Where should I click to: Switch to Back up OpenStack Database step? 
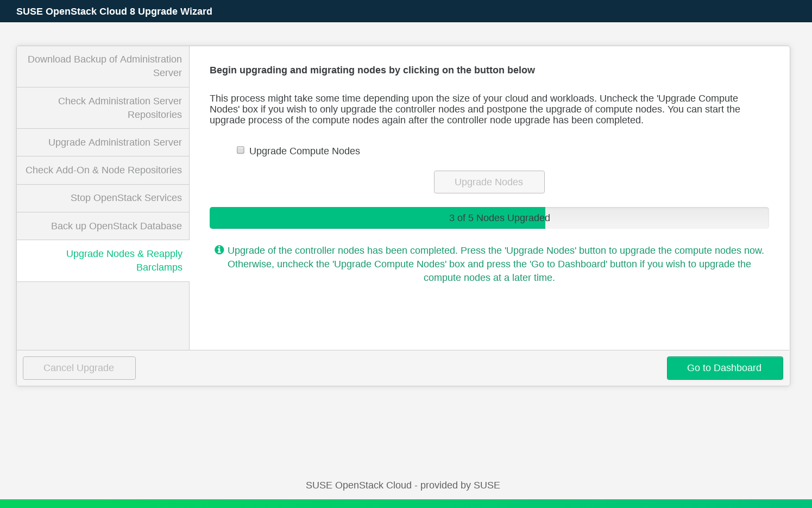click(116, 226)
